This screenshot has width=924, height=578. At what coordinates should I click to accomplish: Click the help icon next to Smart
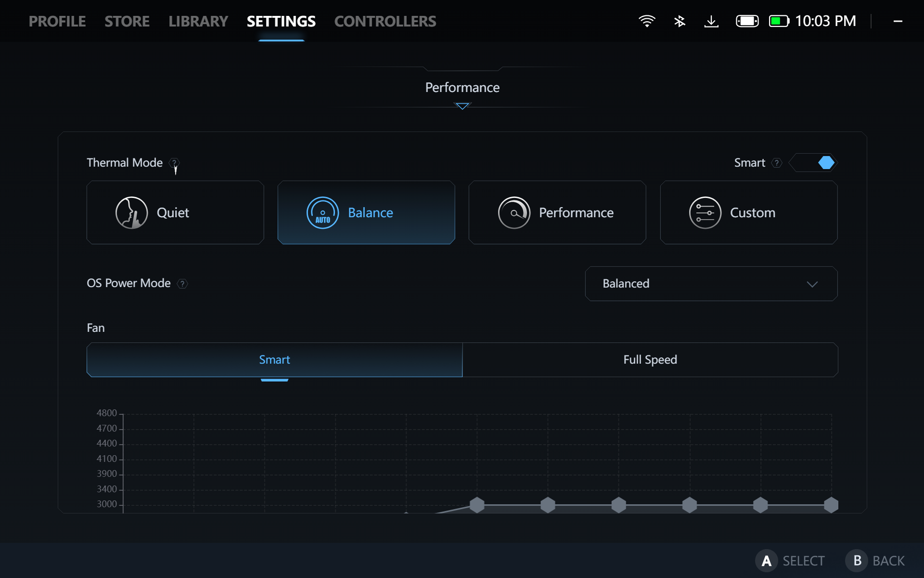tap(777, 163)
